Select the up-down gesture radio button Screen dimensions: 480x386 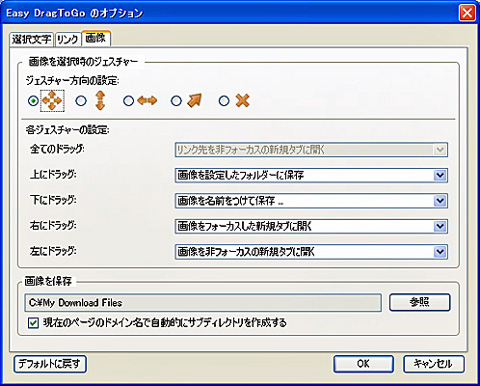[x=81, y=101]
